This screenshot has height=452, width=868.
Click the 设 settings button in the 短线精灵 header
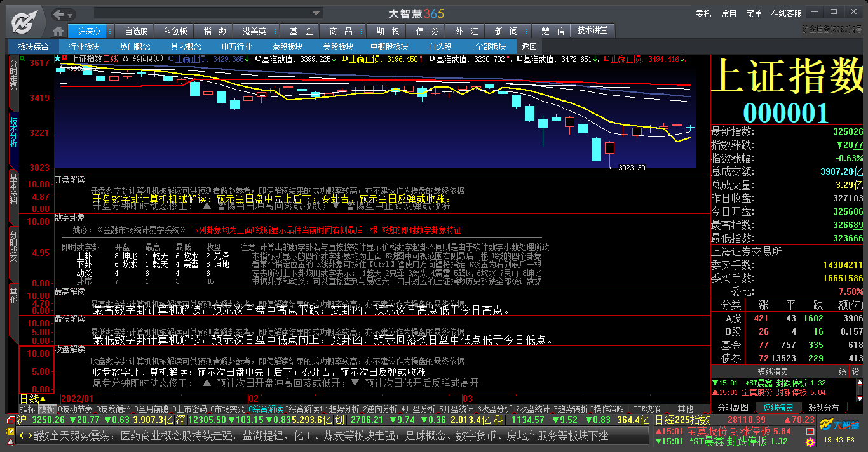click(x=855, y=372)
